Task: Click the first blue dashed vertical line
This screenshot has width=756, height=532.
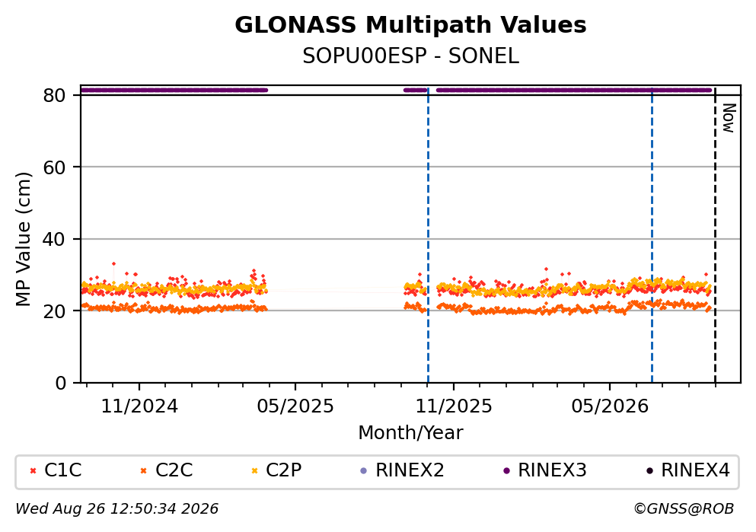Action: point(428,236)
